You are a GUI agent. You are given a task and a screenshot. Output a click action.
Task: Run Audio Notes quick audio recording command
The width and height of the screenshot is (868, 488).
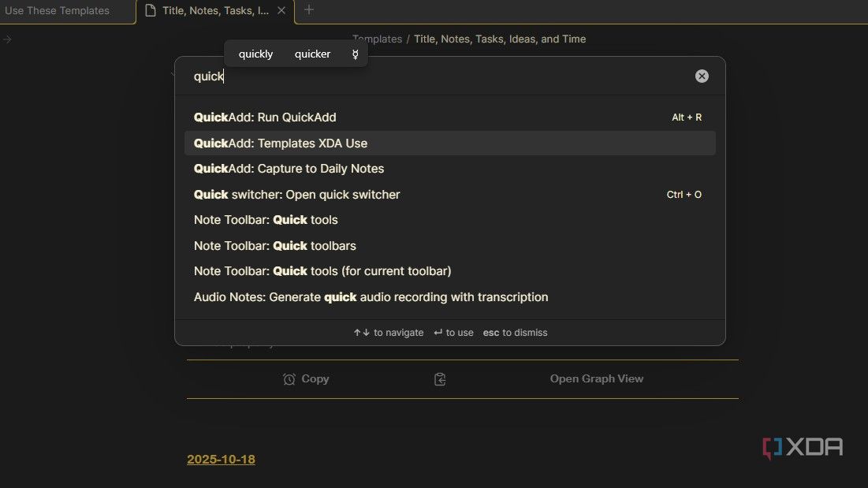click(449, 297)
